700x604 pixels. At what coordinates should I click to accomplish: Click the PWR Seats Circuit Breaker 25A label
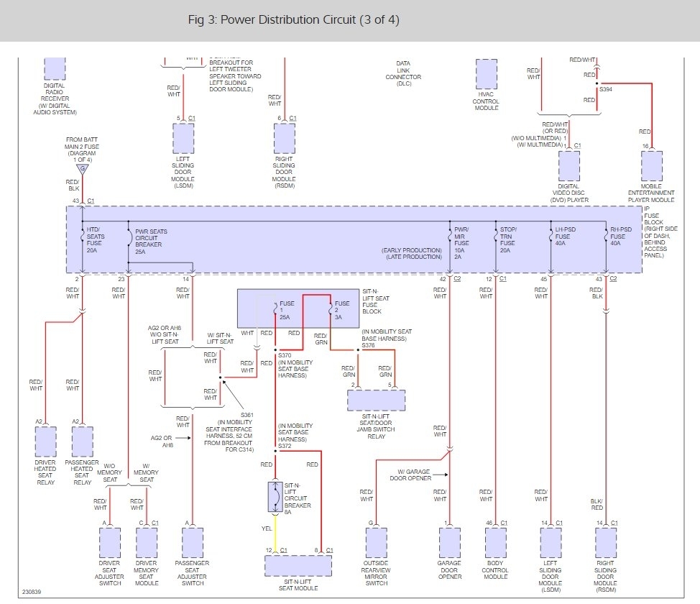[151, 242]
